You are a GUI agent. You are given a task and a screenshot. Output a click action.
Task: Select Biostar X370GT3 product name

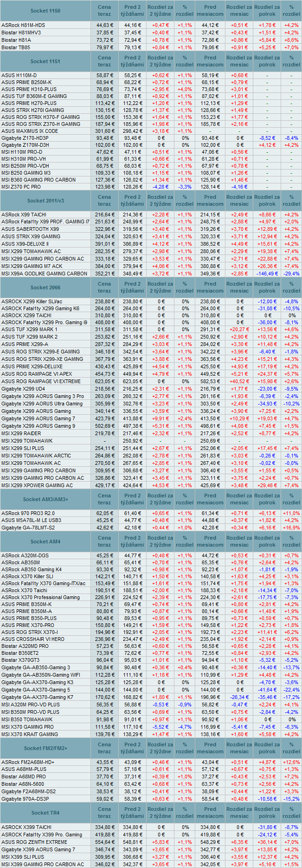pos(20,660)
